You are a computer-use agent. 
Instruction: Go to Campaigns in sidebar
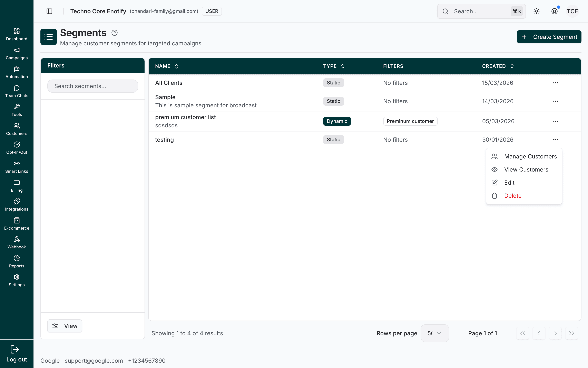pyautogui.click(x=17, y=54)
